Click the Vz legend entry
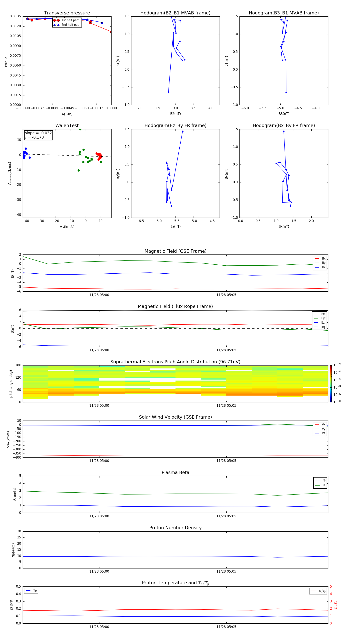This screenshot has height=644, width=351. click(x=320, y=433)
